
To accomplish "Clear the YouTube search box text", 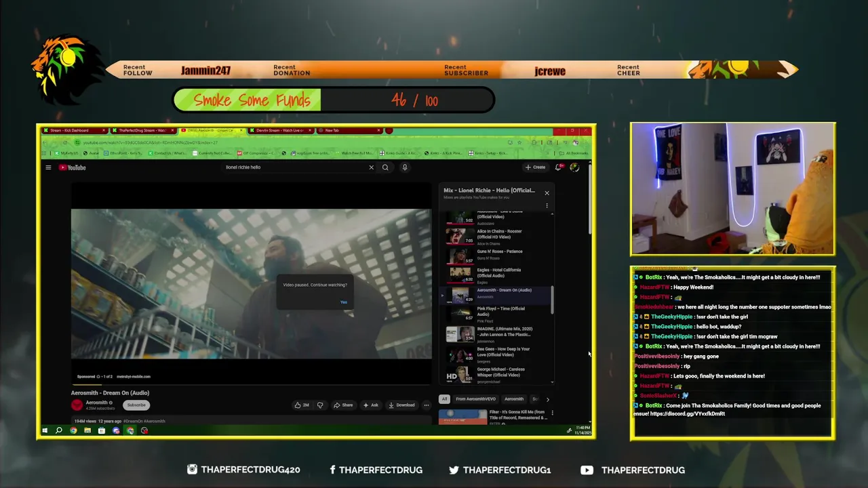I will [x=371, y=167].
